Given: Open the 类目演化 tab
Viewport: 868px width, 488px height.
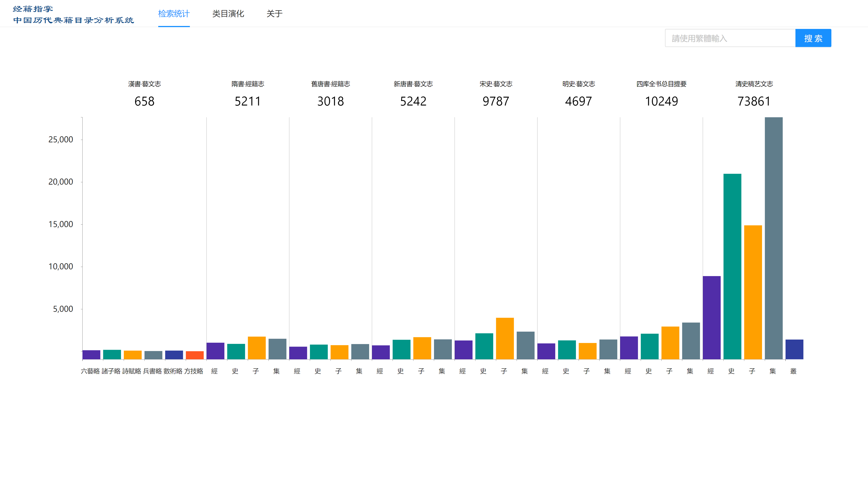Looking at the screenshot, I should pos(228,14).
